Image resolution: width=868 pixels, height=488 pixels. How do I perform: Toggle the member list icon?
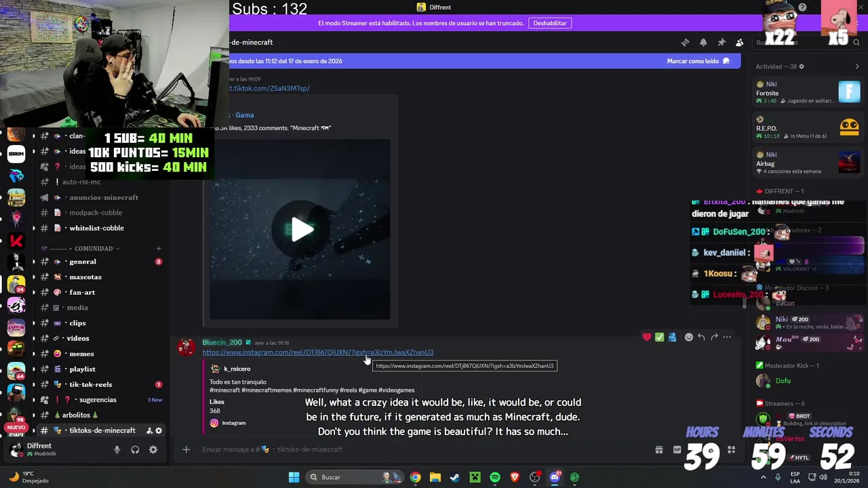coord(740,42)
